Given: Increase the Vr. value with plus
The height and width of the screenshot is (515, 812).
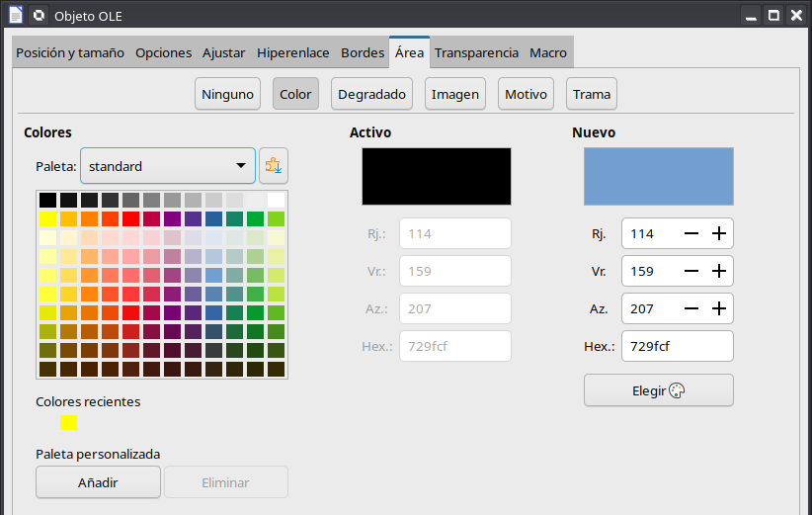Looking at the screenshot, I should point(719,271).
